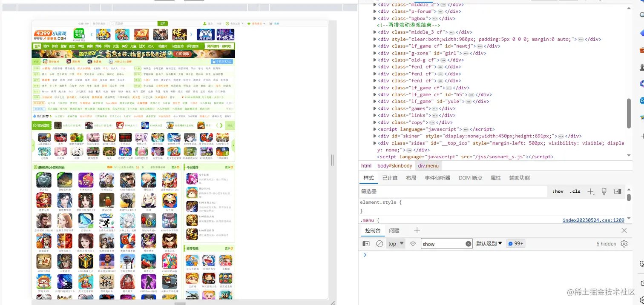Click the 蛋仔派对 promotional banner
Image resolution: width=644 pixels, height=305 pixels.
click(x=133, y=54)
